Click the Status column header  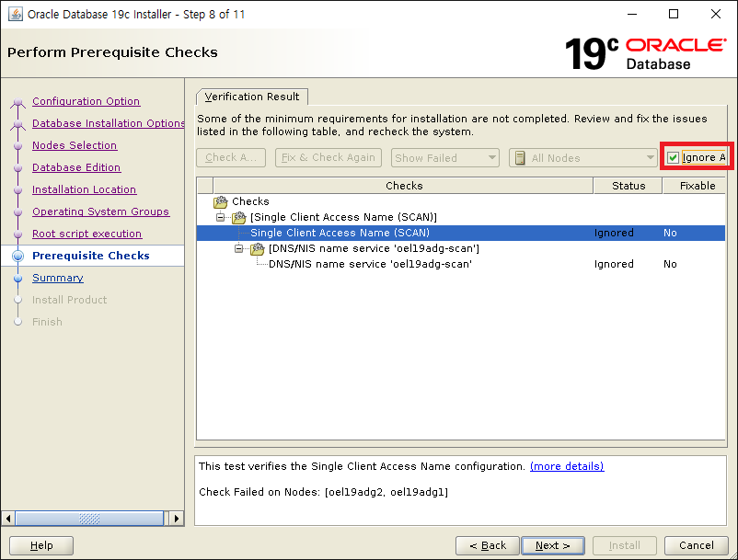point(628,186)
